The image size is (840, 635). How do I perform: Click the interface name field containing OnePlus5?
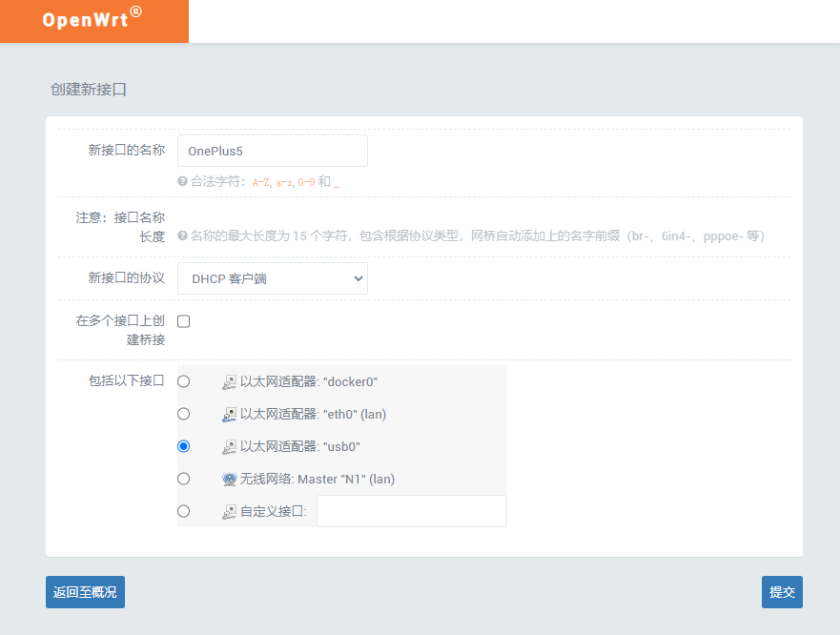point(273,151)
